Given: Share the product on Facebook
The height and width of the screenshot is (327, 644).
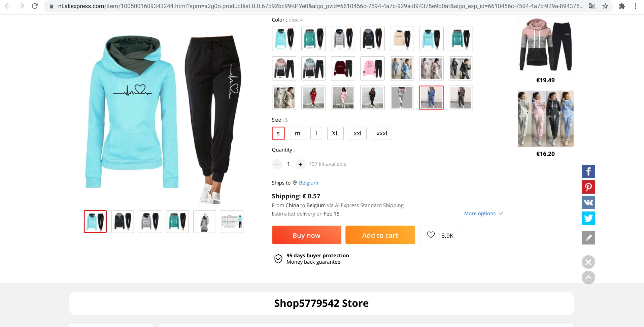Looking at the screenshot, I should [588, 171].
